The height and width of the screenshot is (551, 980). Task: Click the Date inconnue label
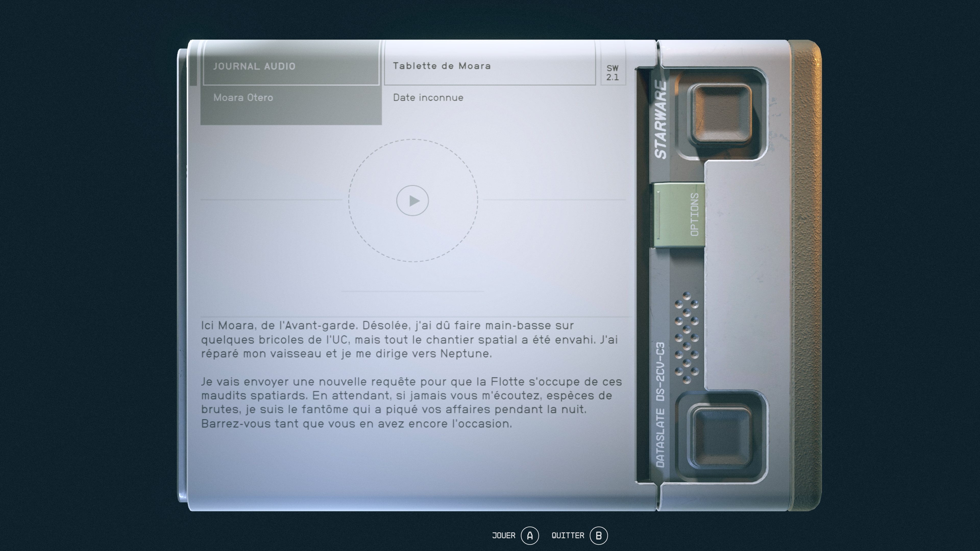tap(428, 98)
